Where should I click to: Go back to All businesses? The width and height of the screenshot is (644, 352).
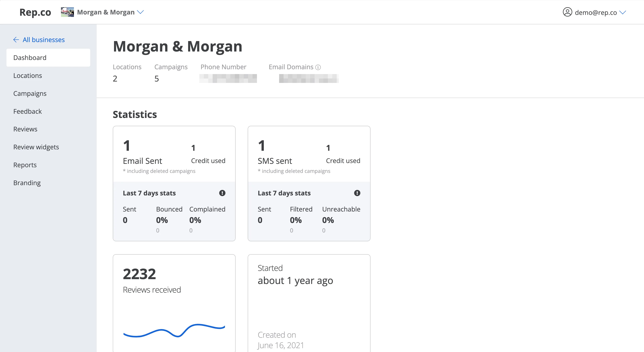point(43,40)
